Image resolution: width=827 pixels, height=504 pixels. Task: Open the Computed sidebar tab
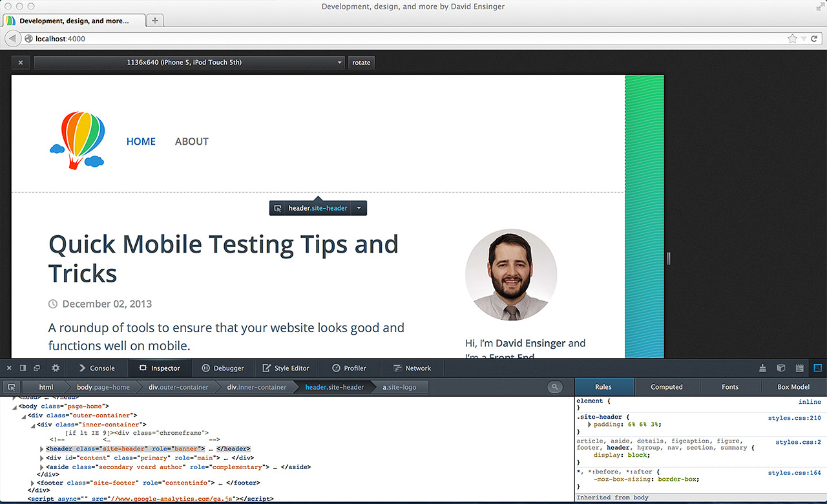pyautogui.click(x=667, y=387)
